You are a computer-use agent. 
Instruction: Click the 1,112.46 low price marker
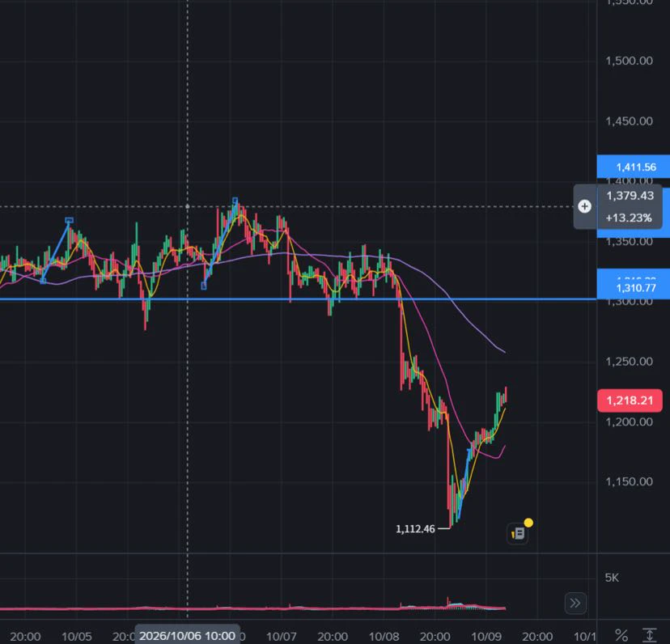pyautogui.click(x=415, y=529)
